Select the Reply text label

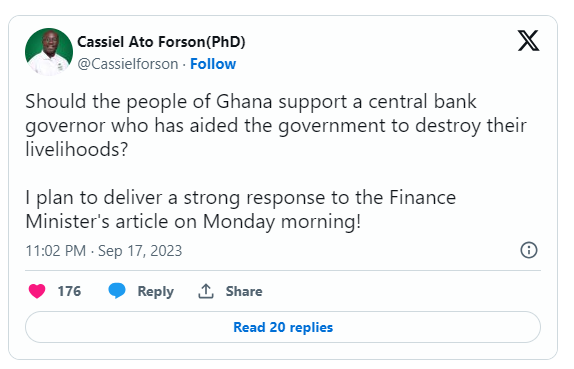(156, 292)
